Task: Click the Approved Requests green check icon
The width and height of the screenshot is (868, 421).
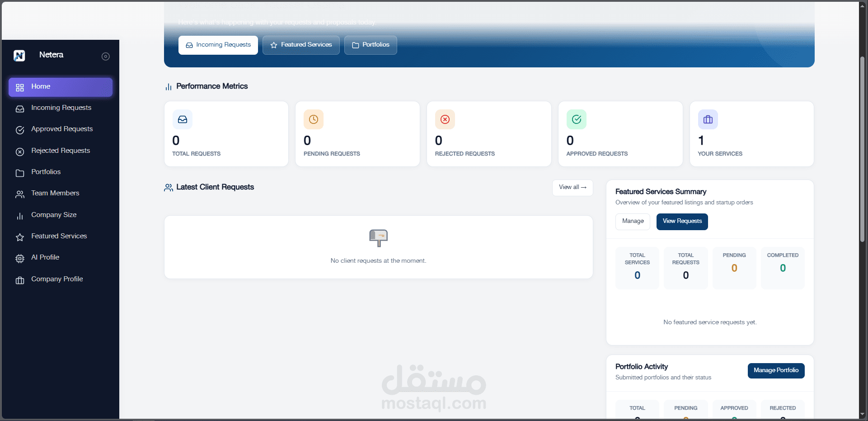Action: (x=577, y=119)
